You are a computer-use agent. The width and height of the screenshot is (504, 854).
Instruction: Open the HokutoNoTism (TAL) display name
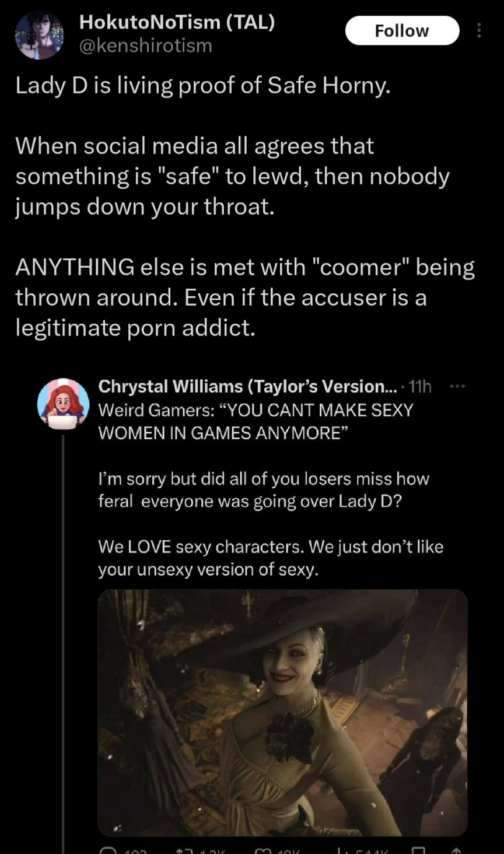coord(177,22)
